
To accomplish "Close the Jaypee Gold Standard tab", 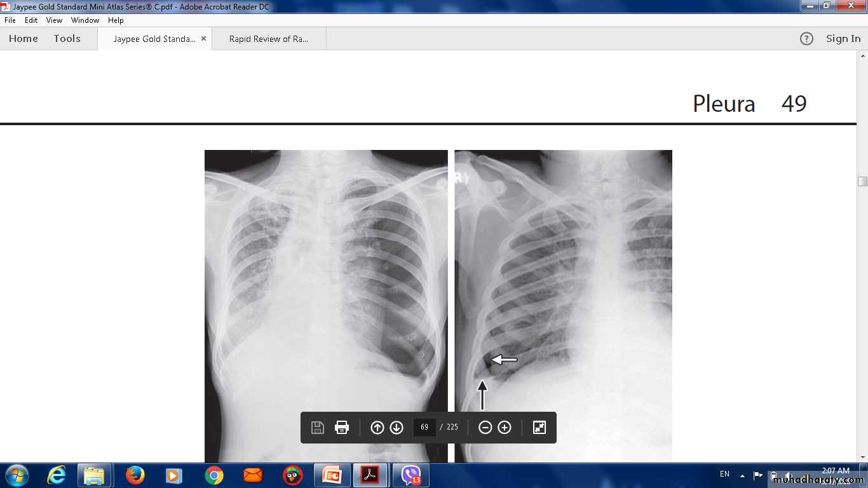I will 203,39.
